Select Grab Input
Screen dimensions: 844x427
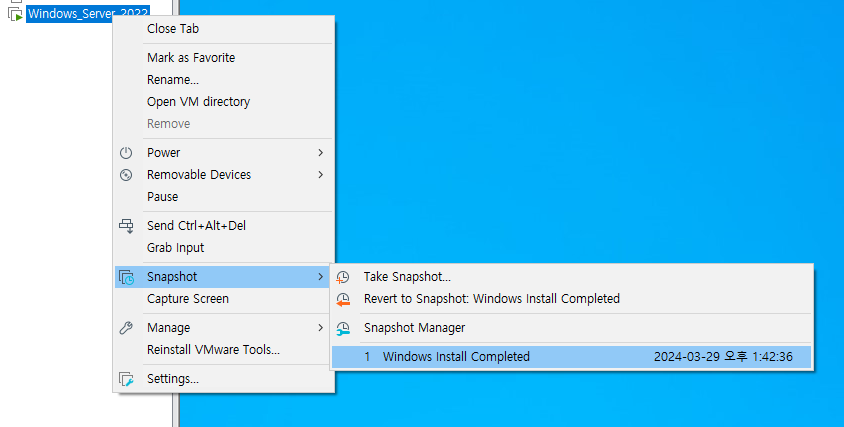coord(223,248)
